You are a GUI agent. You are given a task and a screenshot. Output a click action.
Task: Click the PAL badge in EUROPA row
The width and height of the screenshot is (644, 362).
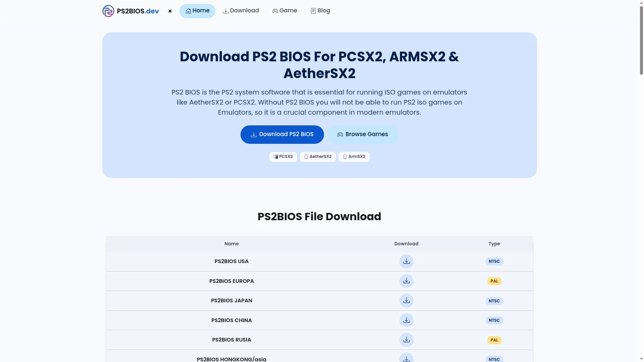494,281
